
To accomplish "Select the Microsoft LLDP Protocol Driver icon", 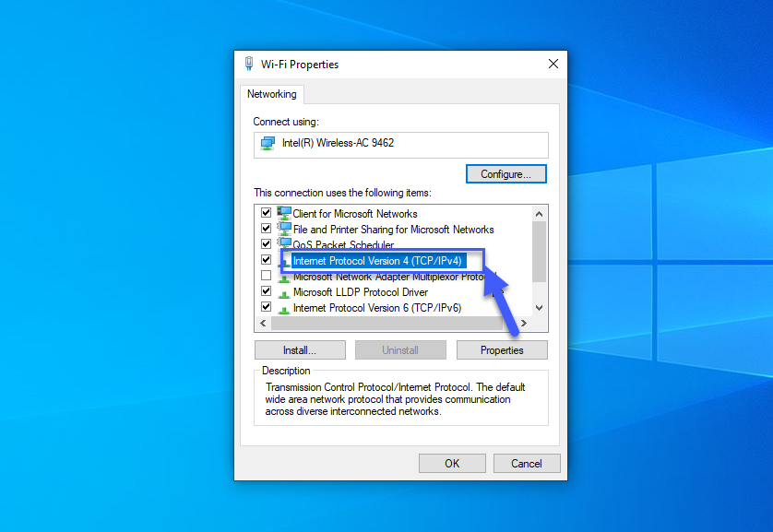I will point(283,291).
